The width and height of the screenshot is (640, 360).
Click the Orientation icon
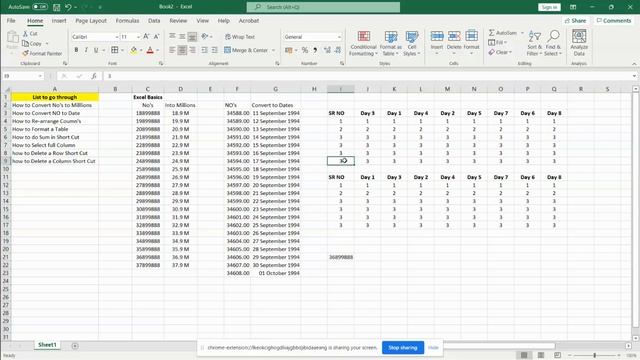(205, 37)
